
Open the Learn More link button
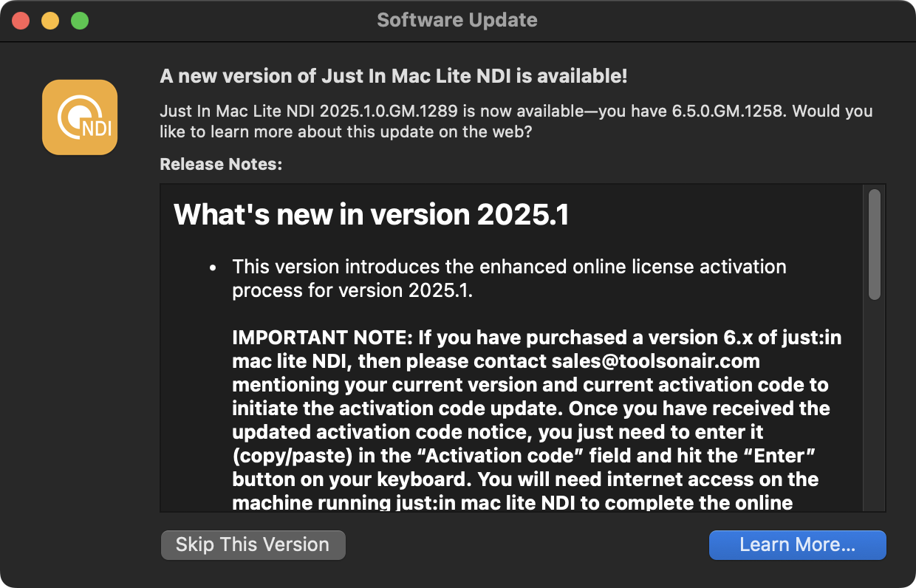click(797, 545)
